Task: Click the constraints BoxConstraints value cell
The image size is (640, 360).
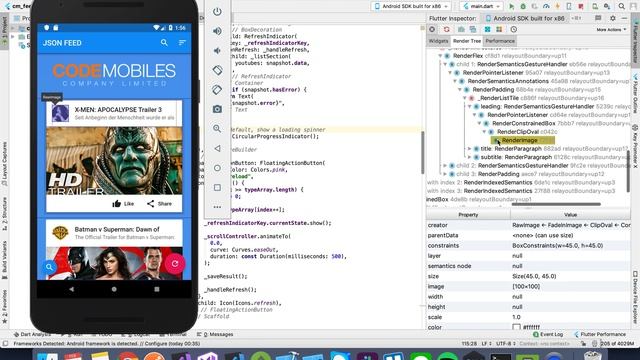Action: click(570, 246)
